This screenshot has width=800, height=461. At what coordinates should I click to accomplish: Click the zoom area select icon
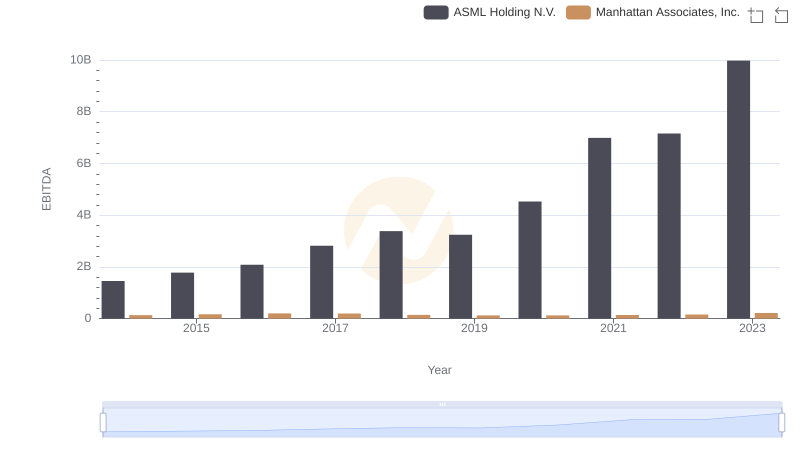point(756,14)
